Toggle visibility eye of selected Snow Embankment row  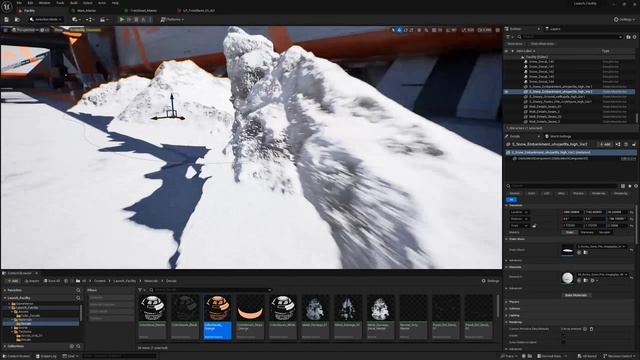click(x=507, y=92)
